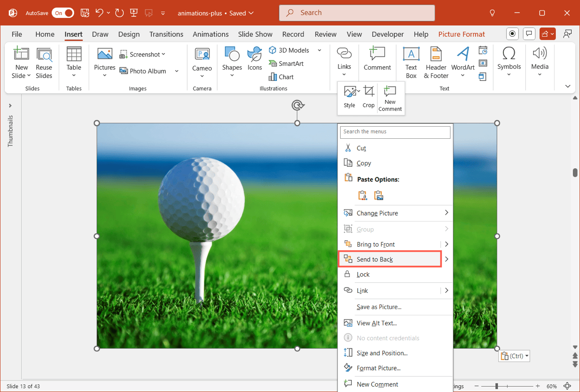Viewport: 580px width, 392px height.
Task: Open the comments pane icon
Action: 529,34
